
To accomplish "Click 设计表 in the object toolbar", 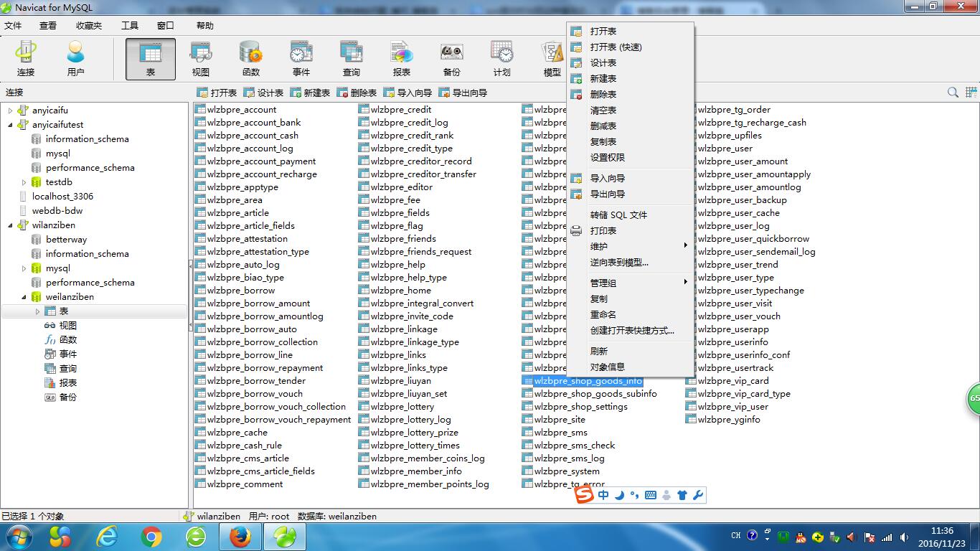I will pos(263,93).
